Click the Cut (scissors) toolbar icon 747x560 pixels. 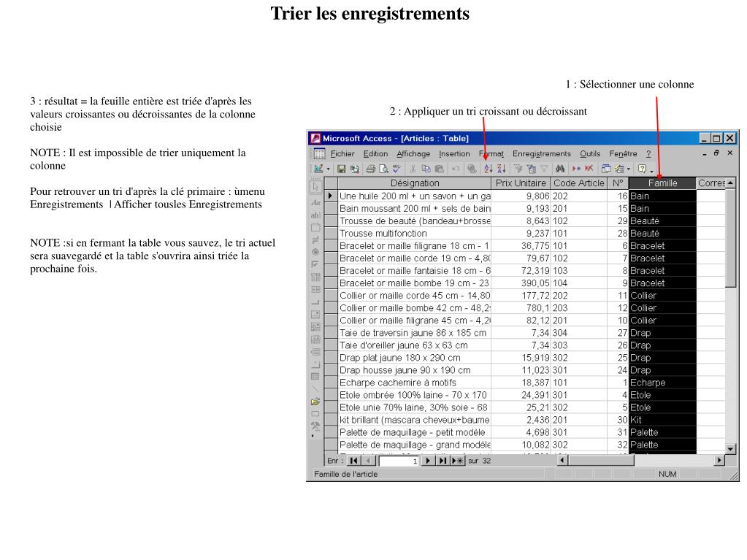pos(413,169)
